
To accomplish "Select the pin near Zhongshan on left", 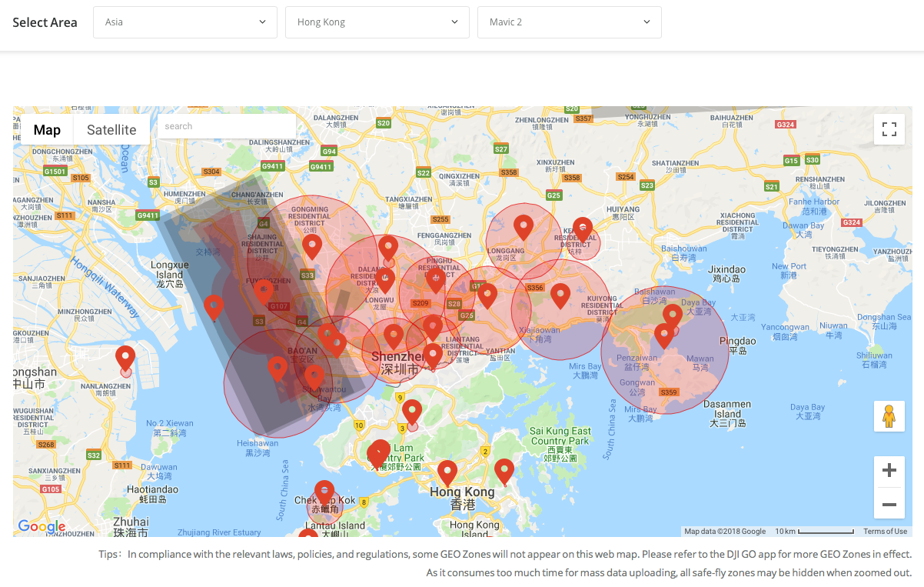I will click(125, 359).
